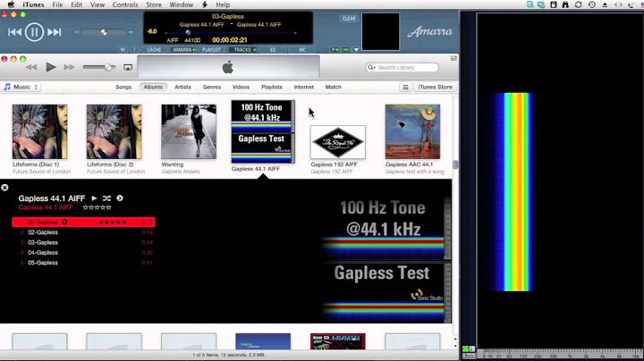Skip to previous track in Amarra

(x=14, y=32)
